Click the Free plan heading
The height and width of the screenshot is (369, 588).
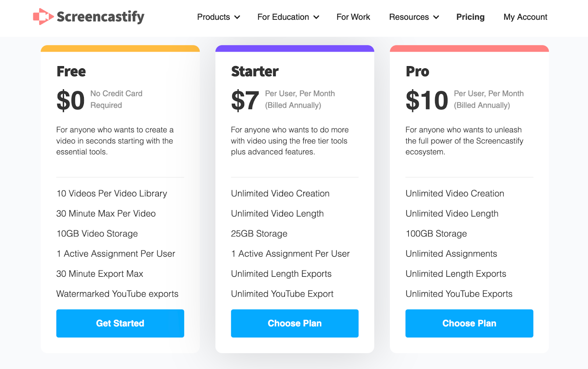coord(71,71)
